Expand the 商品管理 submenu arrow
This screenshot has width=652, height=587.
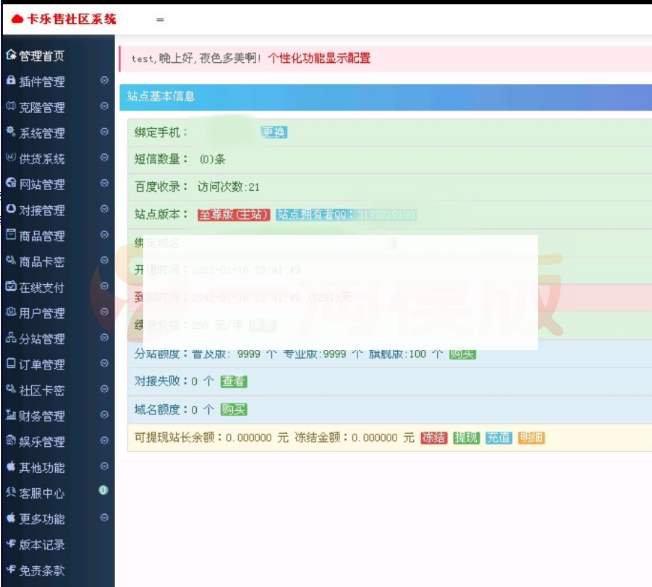(x=104, y=236)
